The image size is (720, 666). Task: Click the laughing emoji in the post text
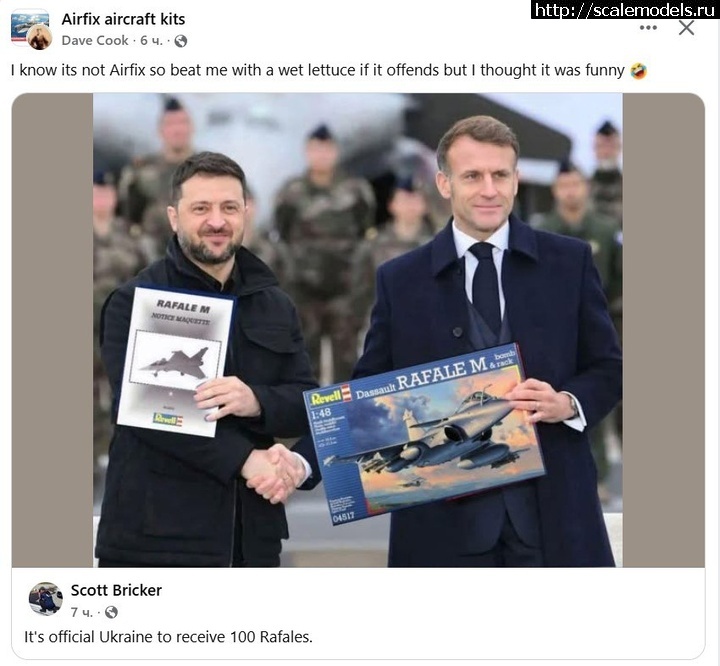(x=638, y=71)
